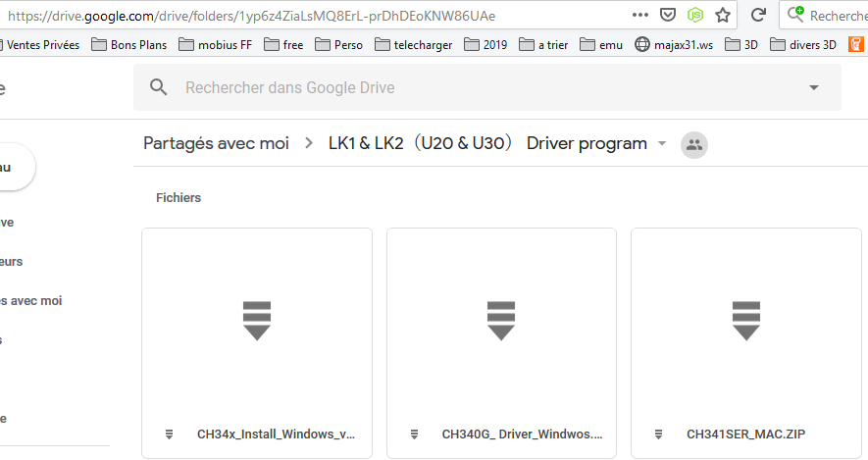Go to Partagés avec moi breadcrumb
This screenshot has width=868, height=460.
[x=216, y=143]
